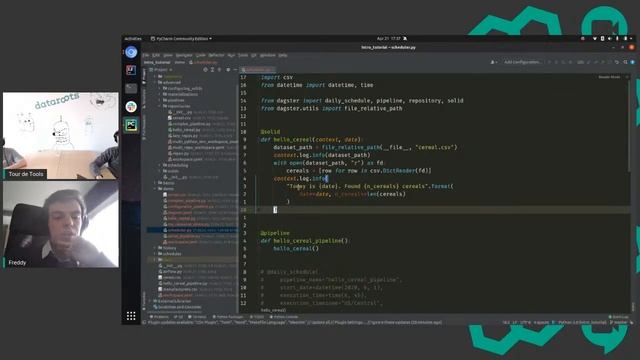Click Expand All in Project panel
The width and height of the screenshot is (640, 360).
point(212,70)
